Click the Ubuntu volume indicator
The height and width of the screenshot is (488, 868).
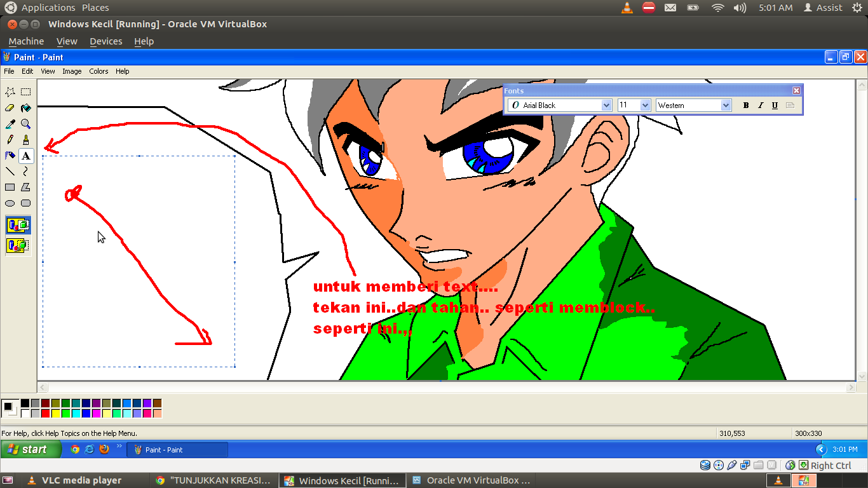pyautogui.click(x=740, y=8)
